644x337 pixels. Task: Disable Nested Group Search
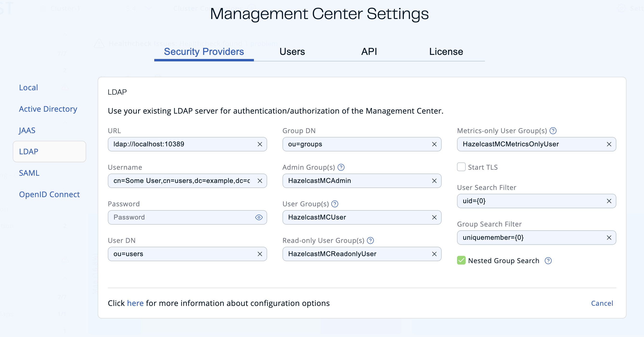click(x=461, y=260)
